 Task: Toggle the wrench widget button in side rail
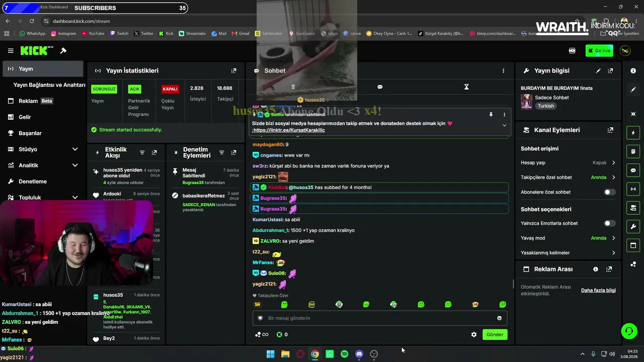coord(633,227)
